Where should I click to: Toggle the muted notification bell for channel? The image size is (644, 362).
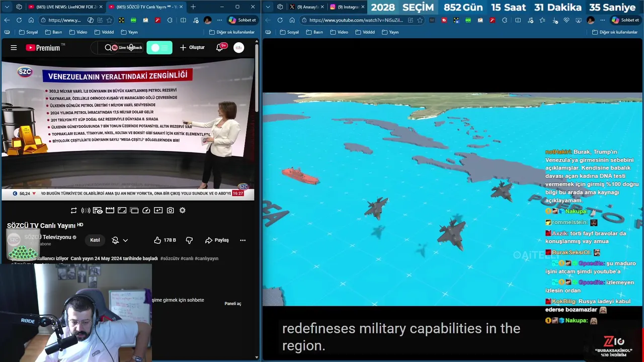115,240
